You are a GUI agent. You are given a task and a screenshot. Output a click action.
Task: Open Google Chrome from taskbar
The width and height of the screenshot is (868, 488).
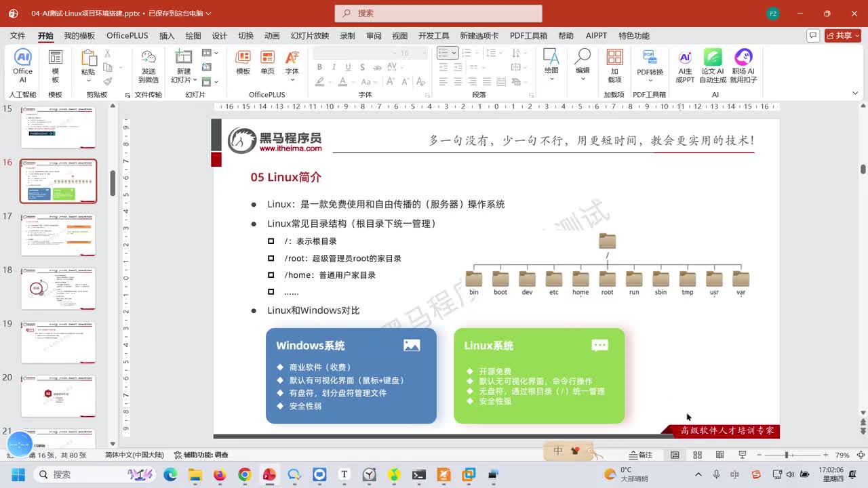(x=245, y=474)
